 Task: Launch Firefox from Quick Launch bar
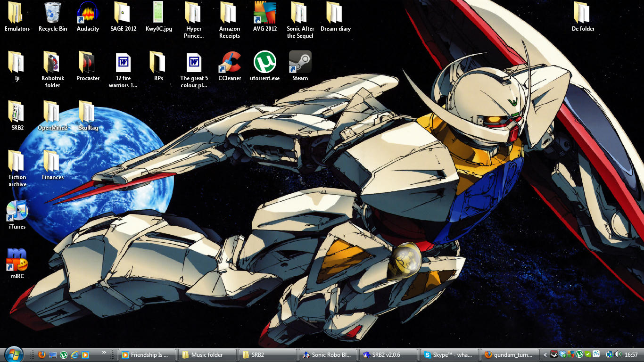tap(42, 354)
